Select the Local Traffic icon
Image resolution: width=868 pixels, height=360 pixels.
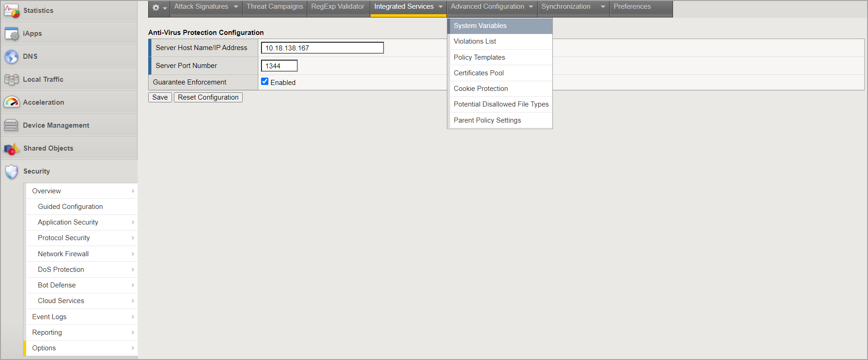[11, 79]
